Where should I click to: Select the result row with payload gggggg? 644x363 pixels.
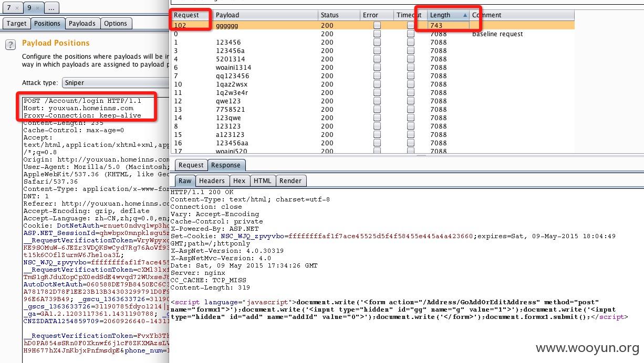[x=373, y=25]
